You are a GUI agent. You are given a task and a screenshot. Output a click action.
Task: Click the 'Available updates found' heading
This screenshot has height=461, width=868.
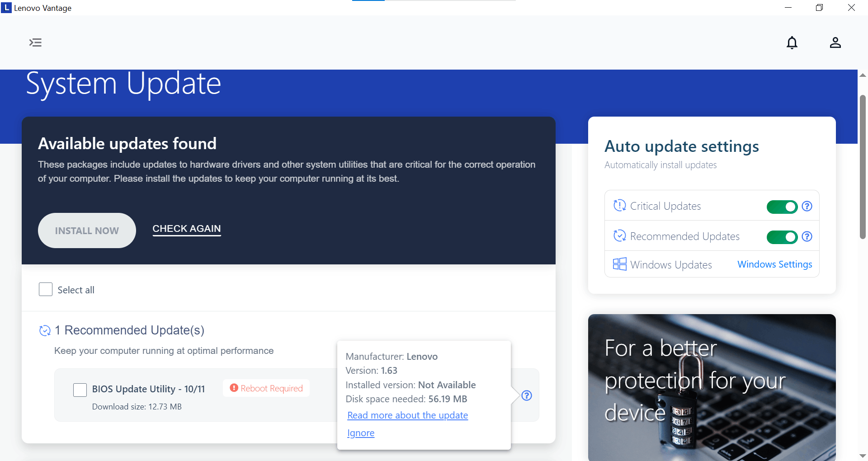(127, 144)
